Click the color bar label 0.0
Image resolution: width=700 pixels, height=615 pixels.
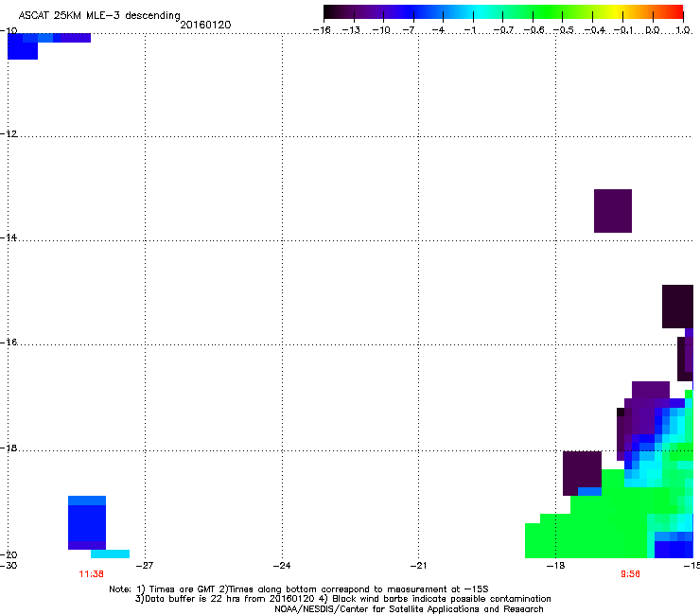pyautogui.click(x=653, y=30)
